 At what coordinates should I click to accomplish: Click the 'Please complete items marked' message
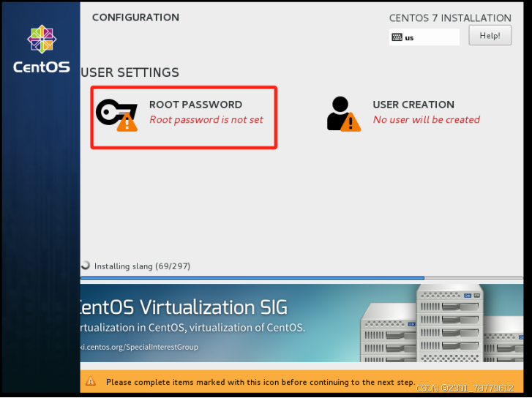click(261, 382)
